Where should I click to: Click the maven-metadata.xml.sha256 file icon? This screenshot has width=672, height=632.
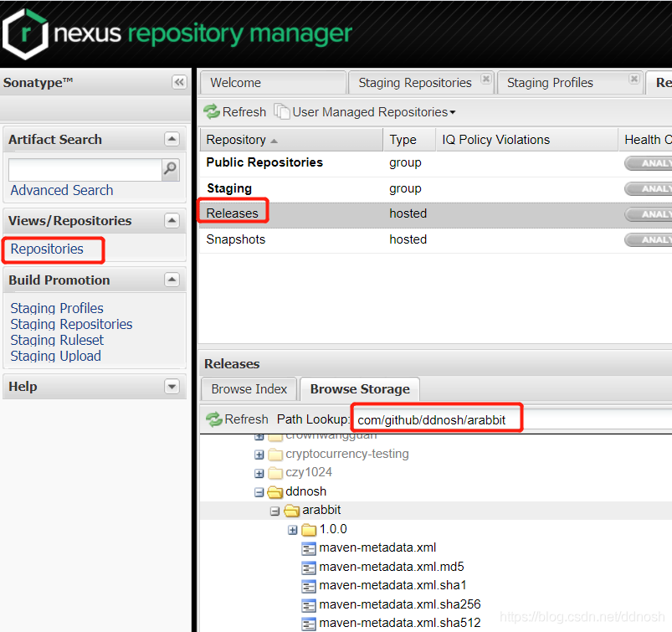pyautogui.click(x=309, y=605)
